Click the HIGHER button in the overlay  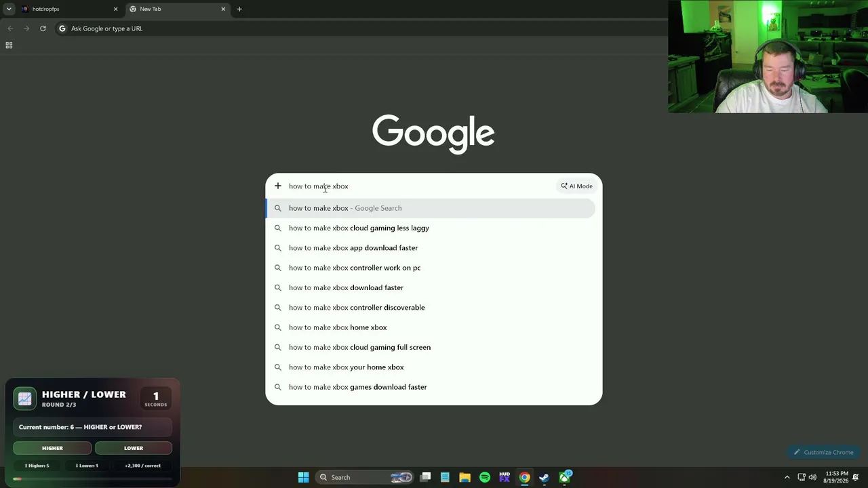pyautogui.click(x=52, y=448)
